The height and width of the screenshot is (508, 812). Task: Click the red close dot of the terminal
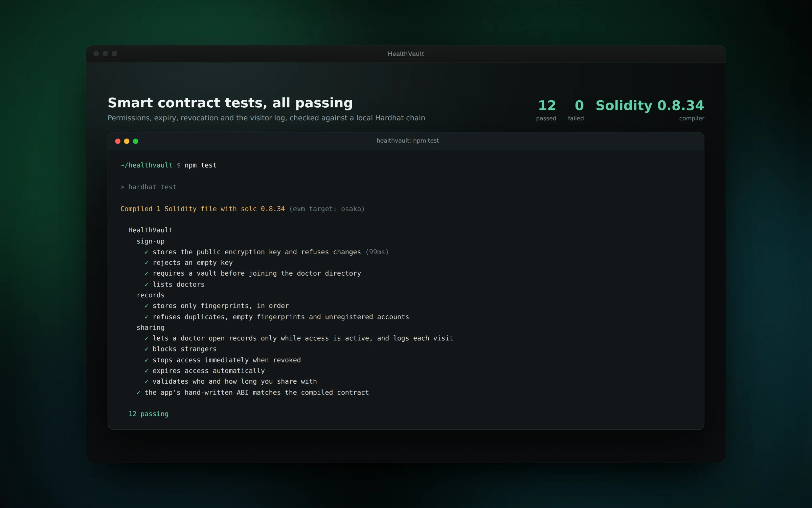click(x=118, y=141)
